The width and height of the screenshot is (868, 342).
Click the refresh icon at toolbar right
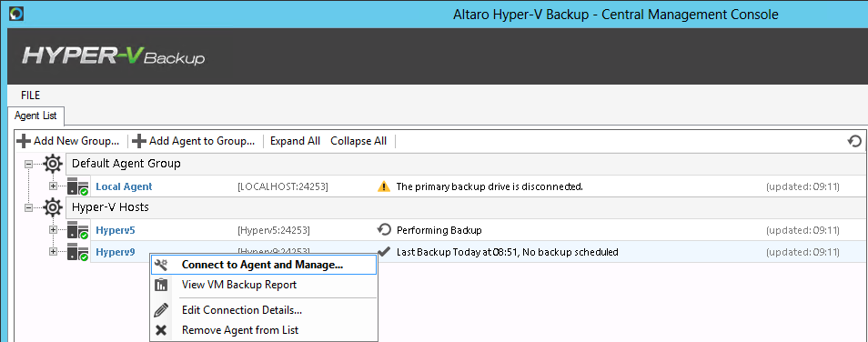854,141
